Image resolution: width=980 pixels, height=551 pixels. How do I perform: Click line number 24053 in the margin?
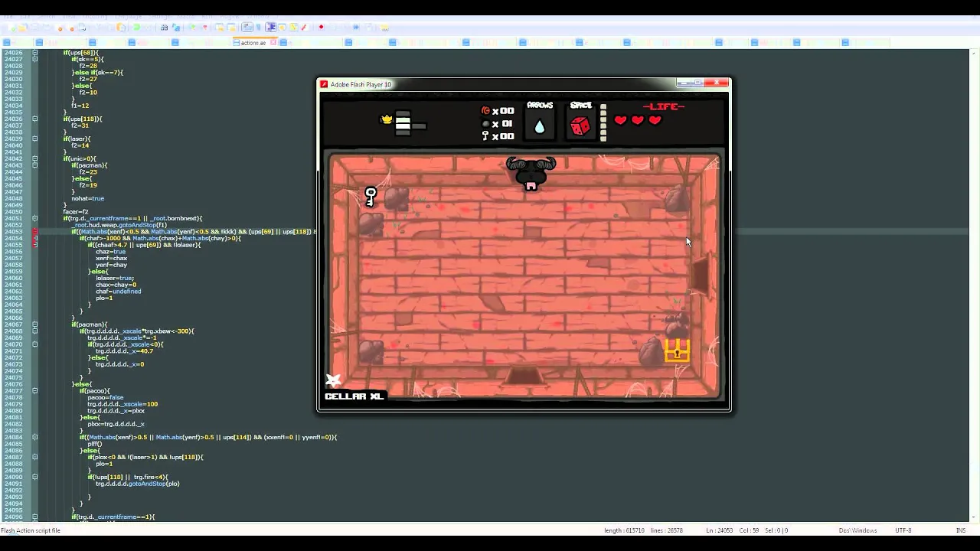coord(13,232)
